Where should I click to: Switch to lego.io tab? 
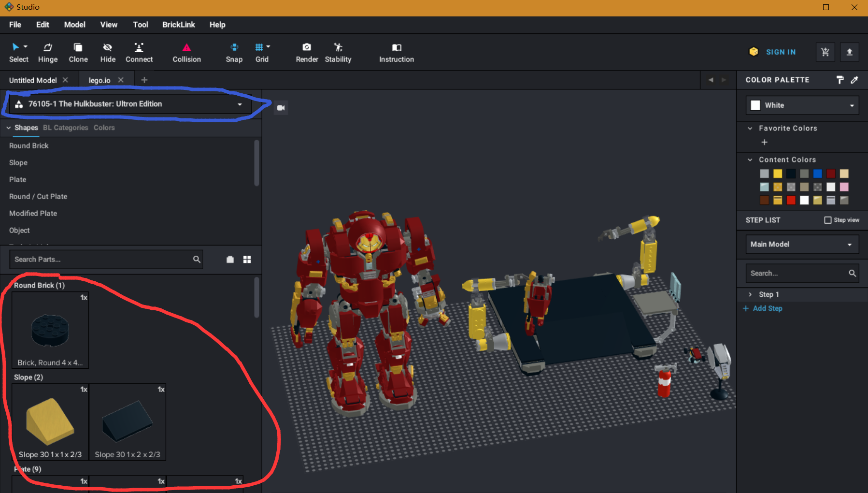click(x=100, y=80)
